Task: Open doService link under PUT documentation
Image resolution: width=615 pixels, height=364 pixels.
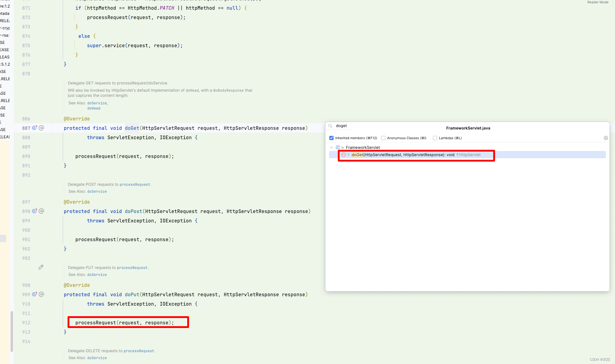Action: (97, 274)
